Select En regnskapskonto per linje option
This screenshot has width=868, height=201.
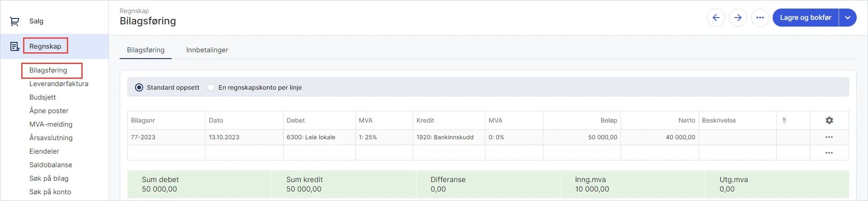click(x=211, y=87)
